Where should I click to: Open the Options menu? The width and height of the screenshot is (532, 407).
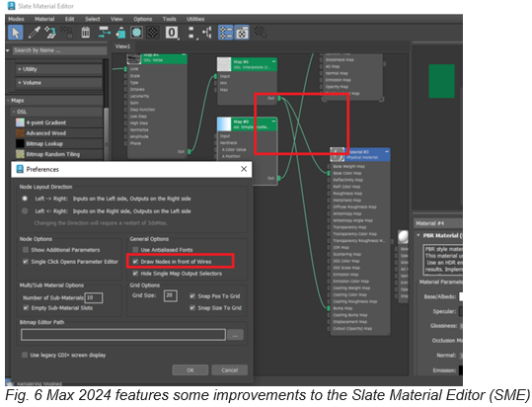142,19
